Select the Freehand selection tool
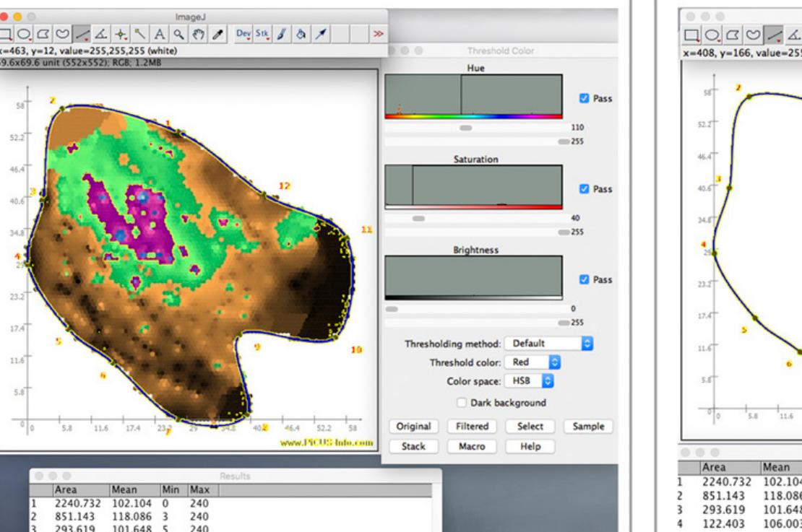Screen dimensions: 802x532 64,34
